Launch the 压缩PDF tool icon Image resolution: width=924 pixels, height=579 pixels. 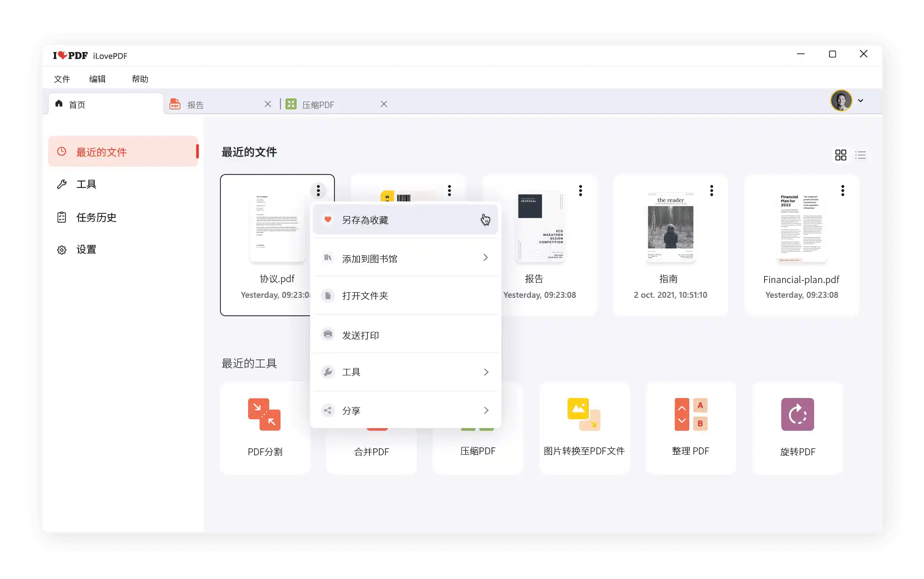point(478,452)
